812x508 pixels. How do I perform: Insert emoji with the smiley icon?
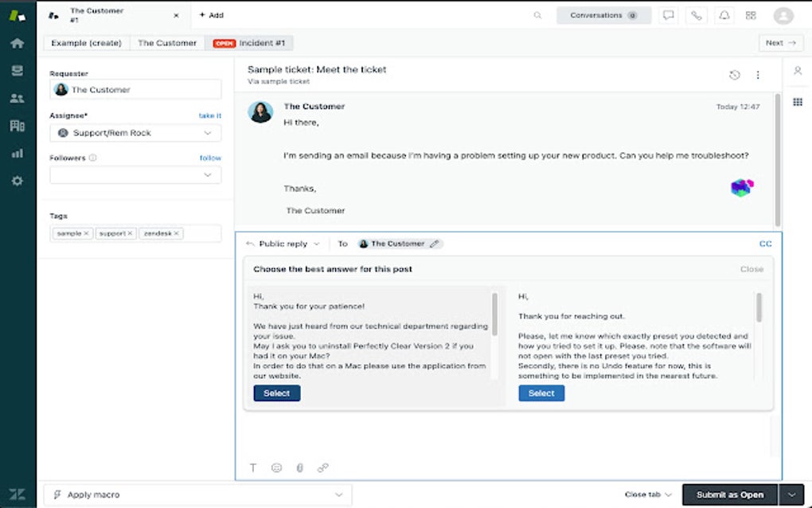pos(276,467)
